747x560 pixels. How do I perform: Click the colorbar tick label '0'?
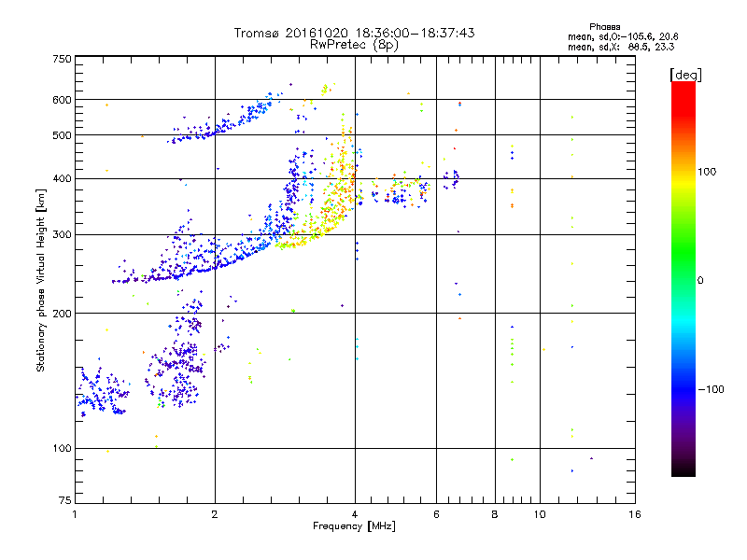[x=700, y=281]
